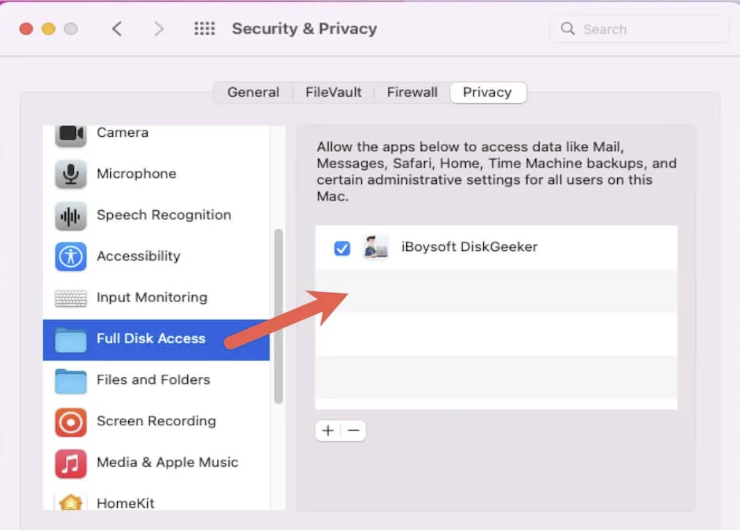Click the magnifier icon in the search box

567,29
